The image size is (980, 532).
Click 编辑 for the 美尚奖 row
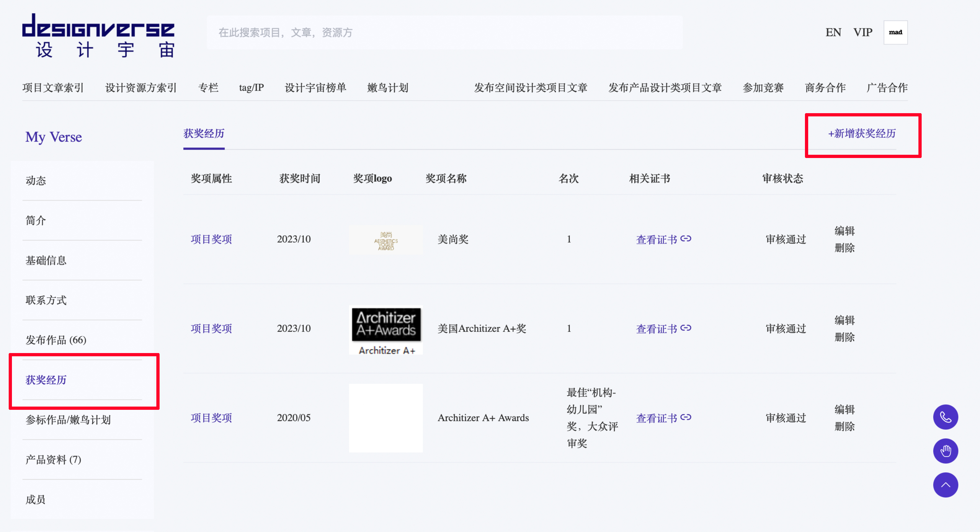tap(844, 231)
